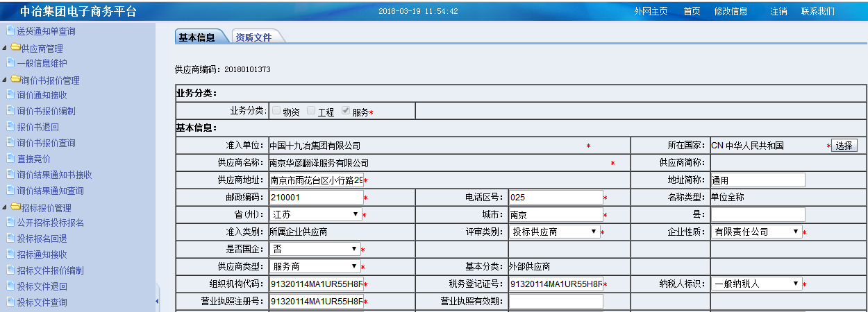This screenshot has width=868, height=312.
Task: Open the 供应商类型 dropdown showing 服务商
Action: (315, 266)
